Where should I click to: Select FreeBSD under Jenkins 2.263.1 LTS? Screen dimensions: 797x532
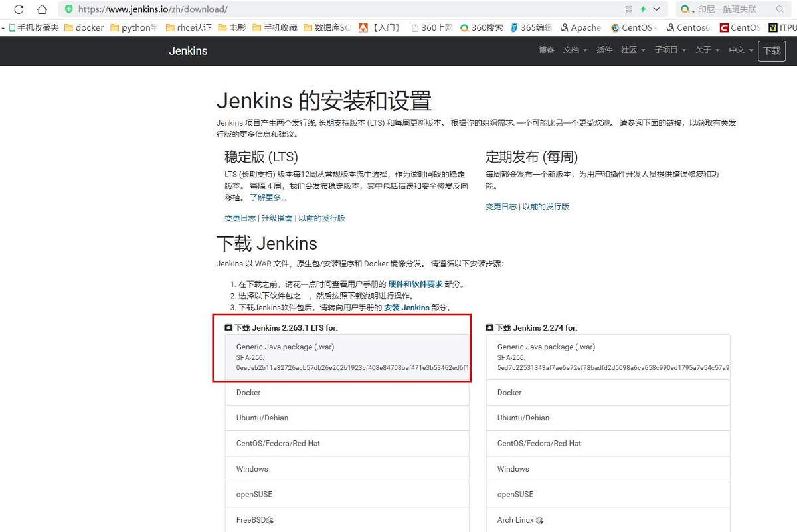coord(347,519)
